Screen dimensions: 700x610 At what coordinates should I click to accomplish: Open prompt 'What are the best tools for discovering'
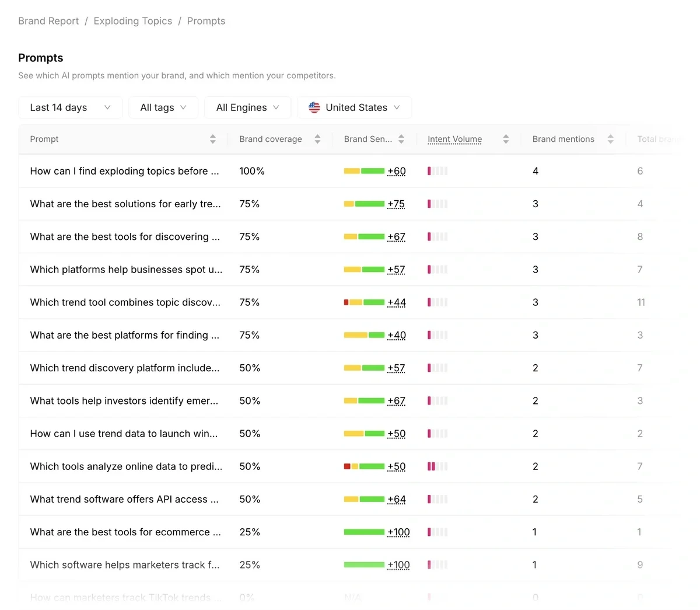coord(125,236)
